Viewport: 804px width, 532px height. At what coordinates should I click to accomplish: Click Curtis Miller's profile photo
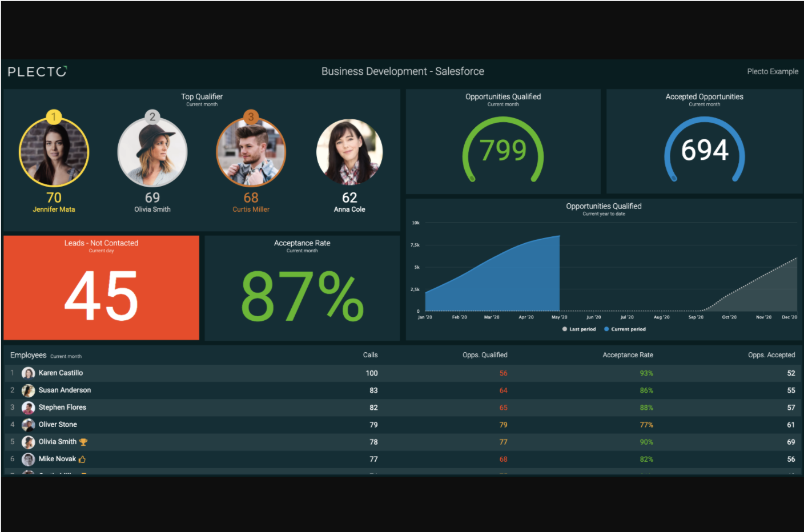point(251,152)
